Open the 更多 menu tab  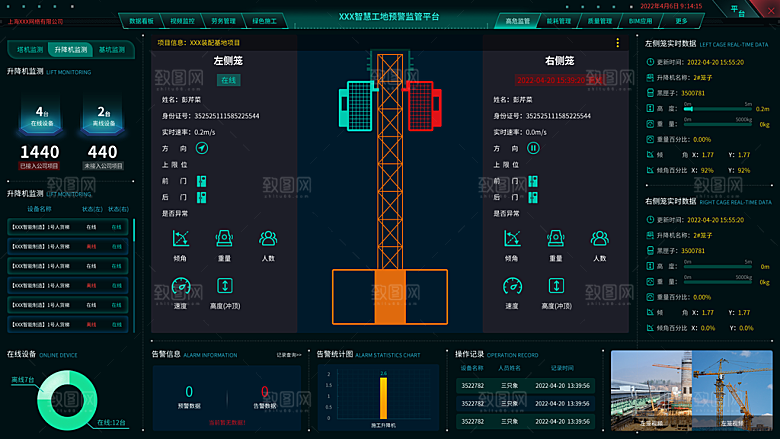coord(682,21)
